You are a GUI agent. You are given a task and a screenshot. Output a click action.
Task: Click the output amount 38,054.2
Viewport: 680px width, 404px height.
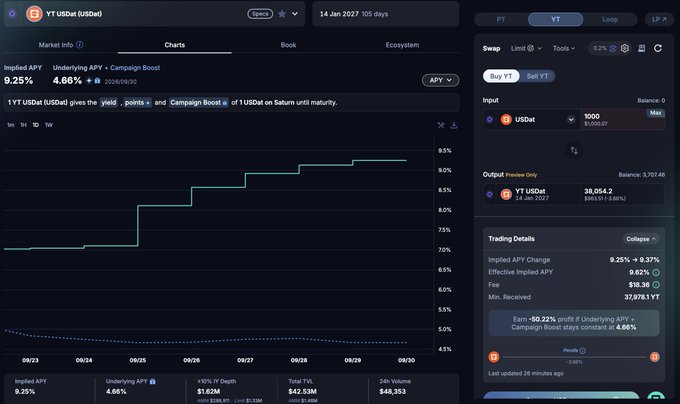click(x=598, y=191)
